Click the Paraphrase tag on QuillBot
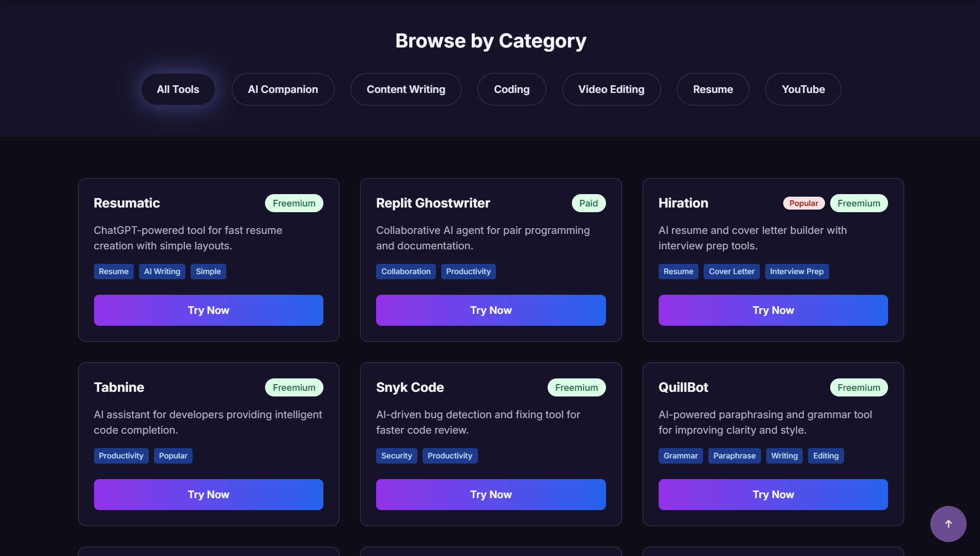Viewport: 980px width, 556px height. (734, 456)
